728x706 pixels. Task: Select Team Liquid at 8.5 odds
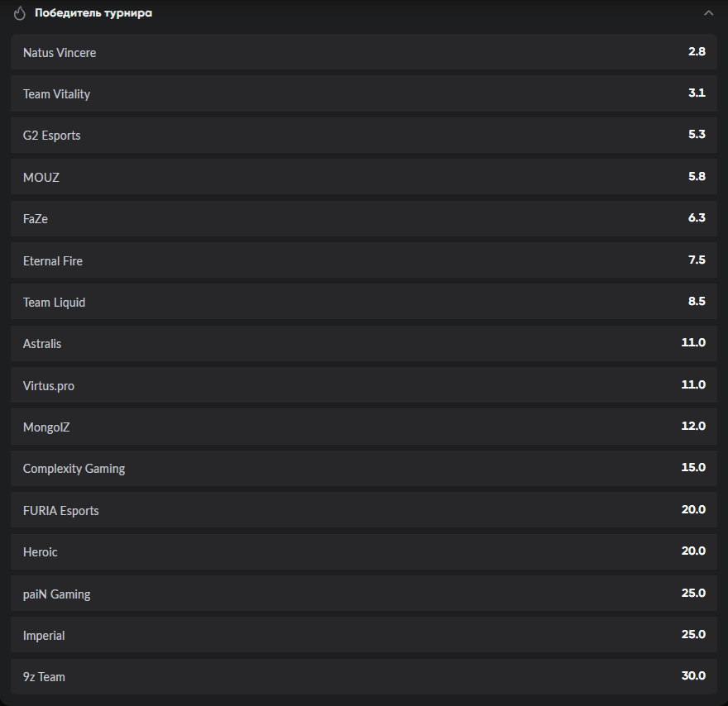pos(363,302)
